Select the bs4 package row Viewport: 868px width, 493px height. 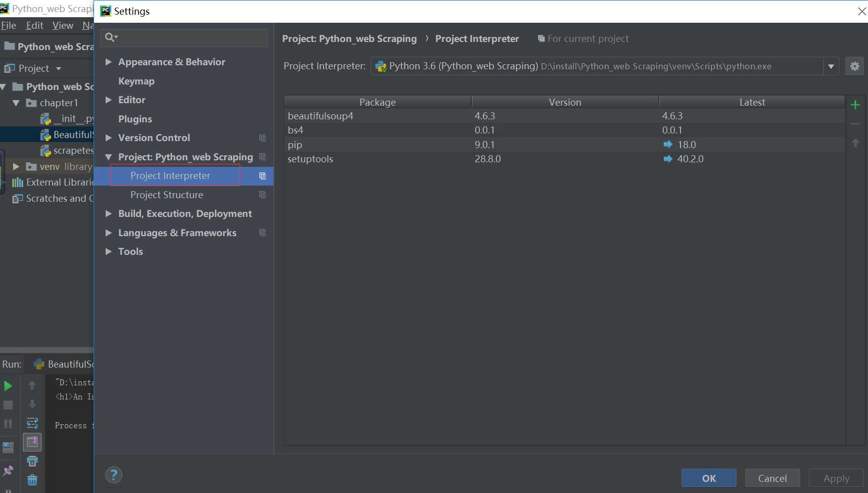(x=565, y=130)
